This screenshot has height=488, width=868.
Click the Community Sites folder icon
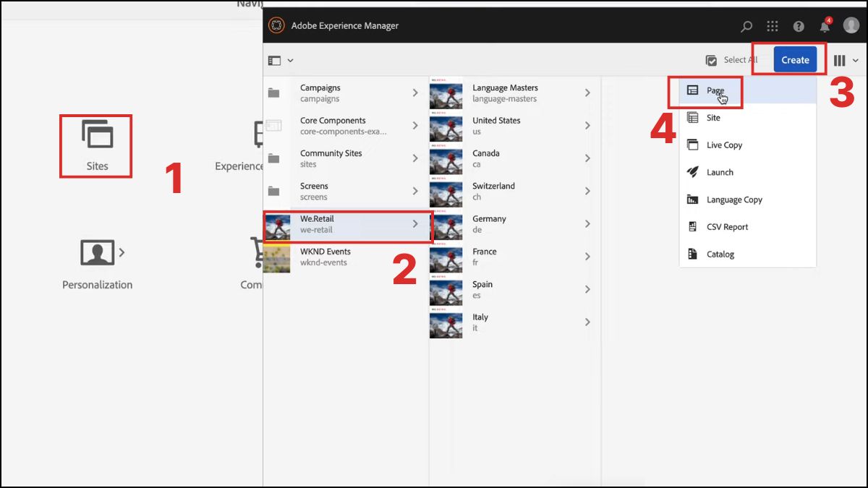(x=273, y=158)
